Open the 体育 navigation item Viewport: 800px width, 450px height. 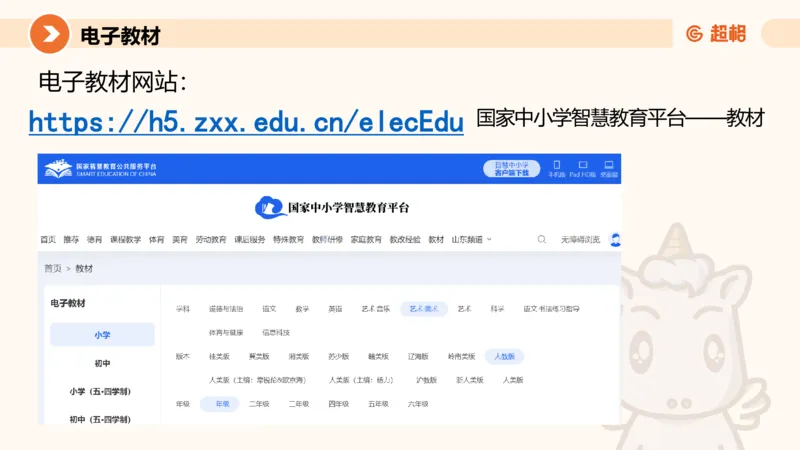point(157,239)
